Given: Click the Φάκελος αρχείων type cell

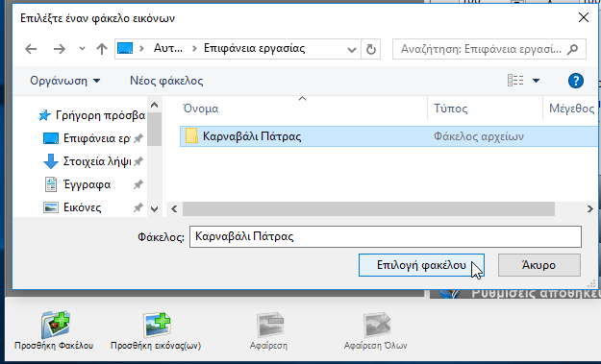Looking at the screenshot, I should [479, 136].
